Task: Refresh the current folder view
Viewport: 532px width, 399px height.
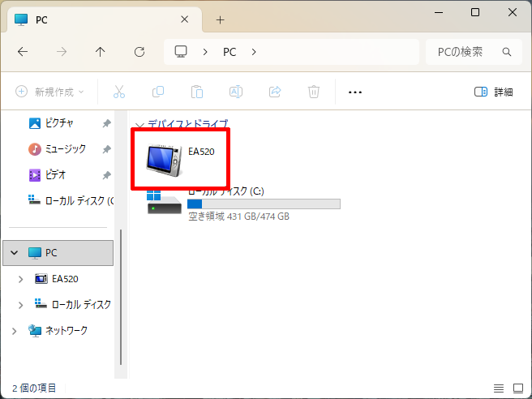Action: pyautogui.click(x=139, y=52)
